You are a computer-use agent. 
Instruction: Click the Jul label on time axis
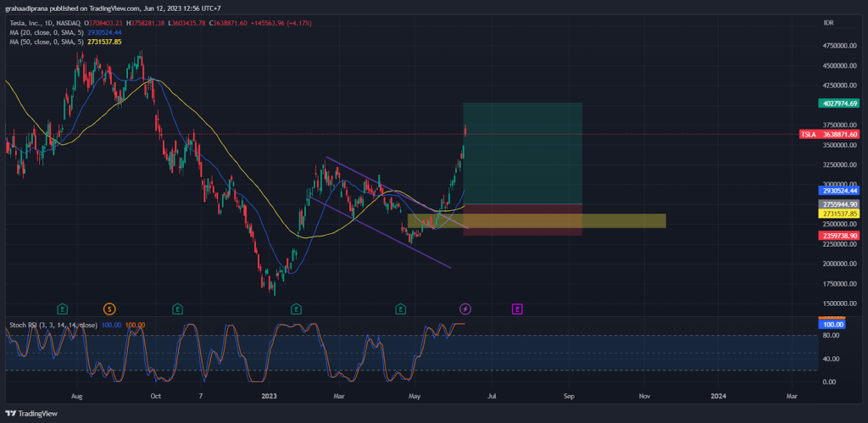[491, 397]
